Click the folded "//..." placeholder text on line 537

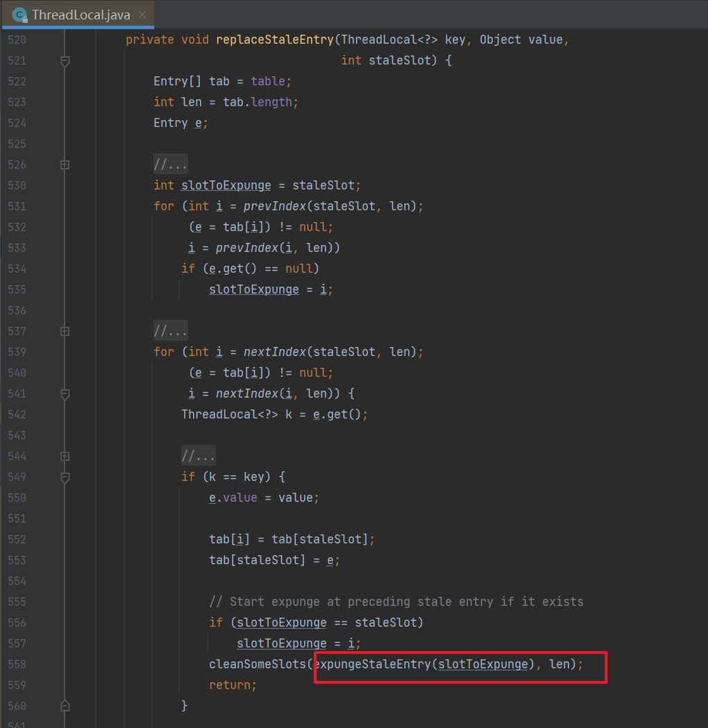pos(171,332)
